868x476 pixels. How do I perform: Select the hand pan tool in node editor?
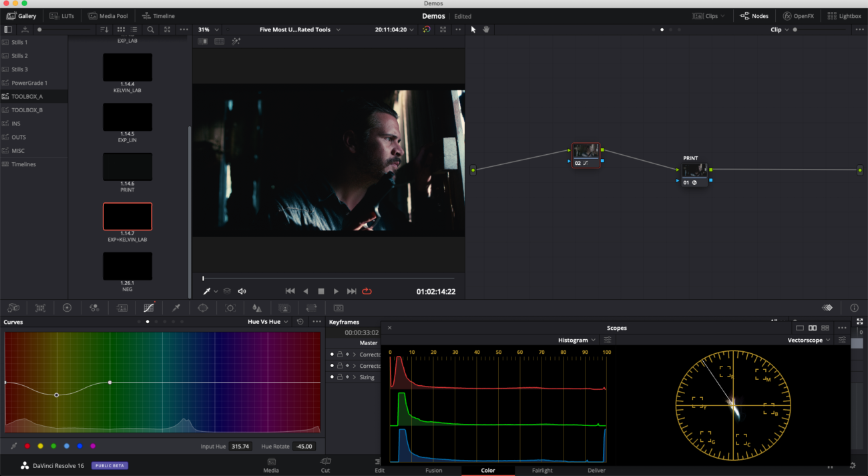pyautogui.click(x=486, y=29)
